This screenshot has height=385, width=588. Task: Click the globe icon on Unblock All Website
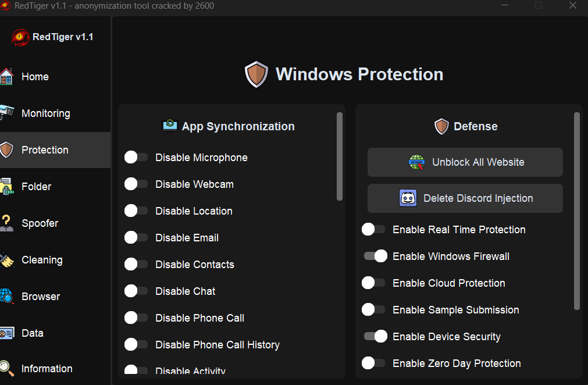point(416,162)
